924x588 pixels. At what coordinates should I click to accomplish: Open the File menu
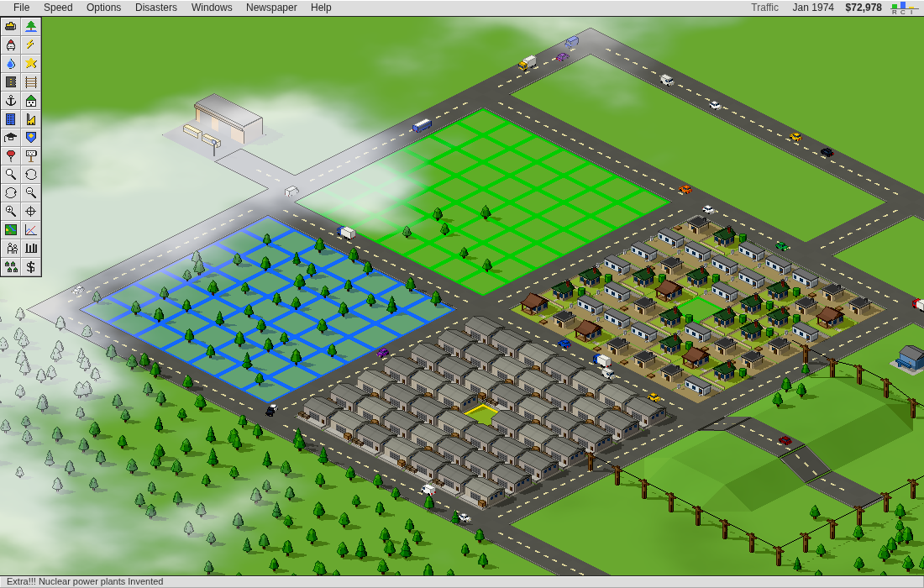21,8
